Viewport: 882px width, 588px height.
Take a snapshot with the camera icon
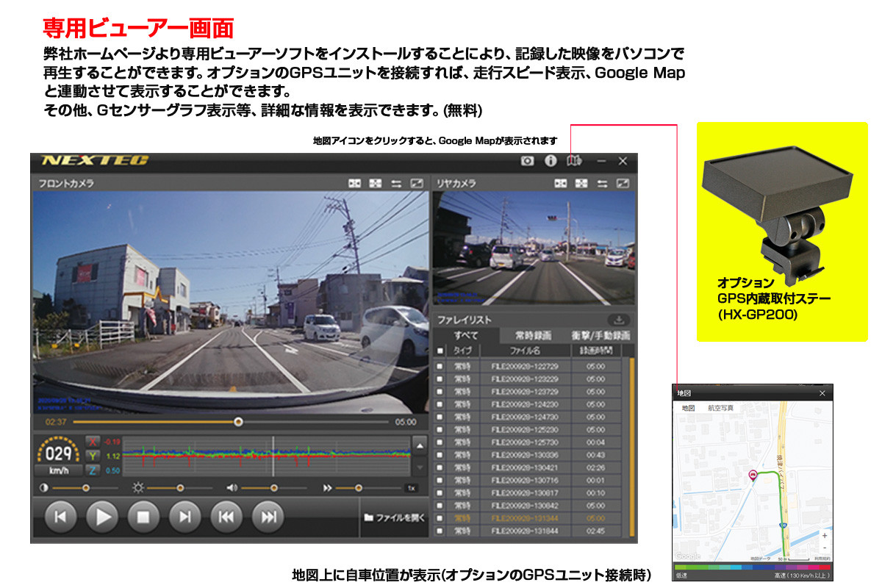click(x=527, y=161)
